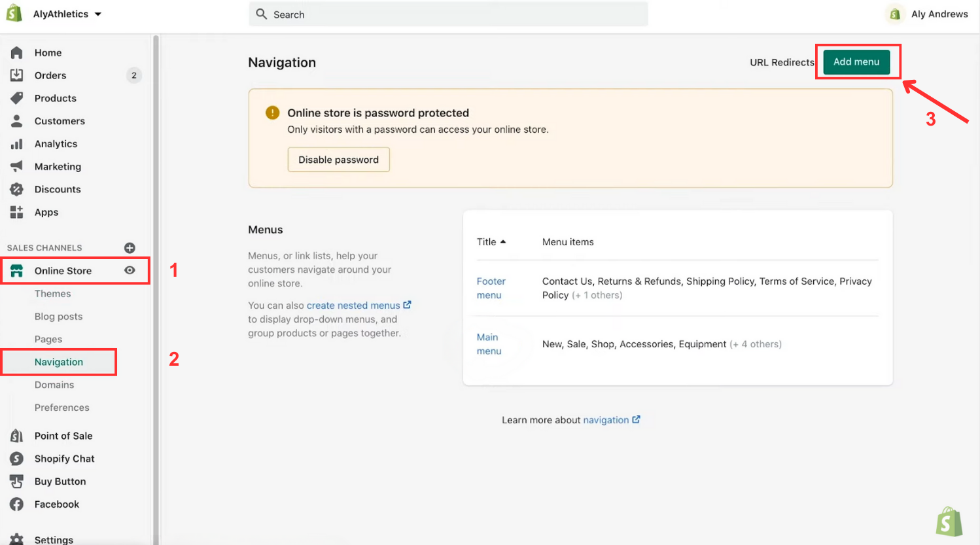Image resolution: width=980 pixels, height=545 pixels.
Task: Click the Orders count badge 2
Action: click(134, 75)
